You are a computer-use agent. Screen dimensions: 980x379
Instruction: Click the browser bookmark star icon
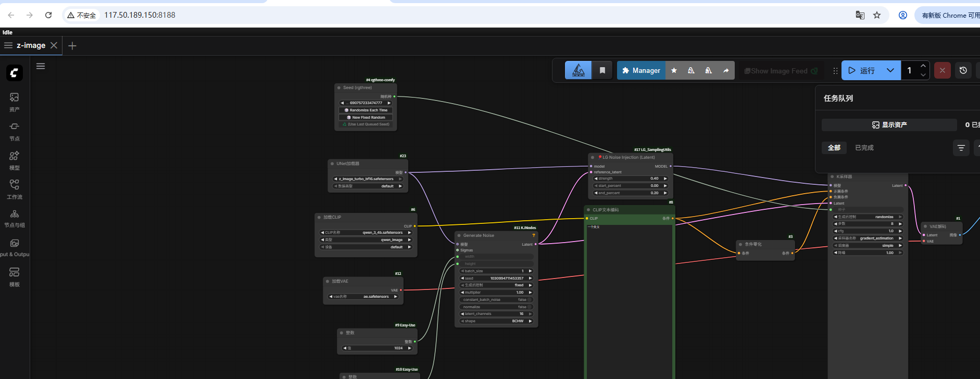(877, 15)
